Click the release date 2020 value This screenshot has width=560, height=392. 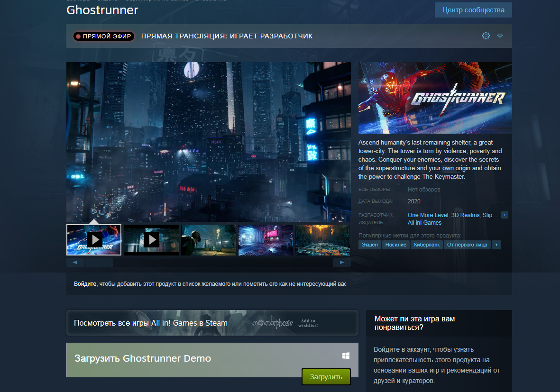point(414,201)
